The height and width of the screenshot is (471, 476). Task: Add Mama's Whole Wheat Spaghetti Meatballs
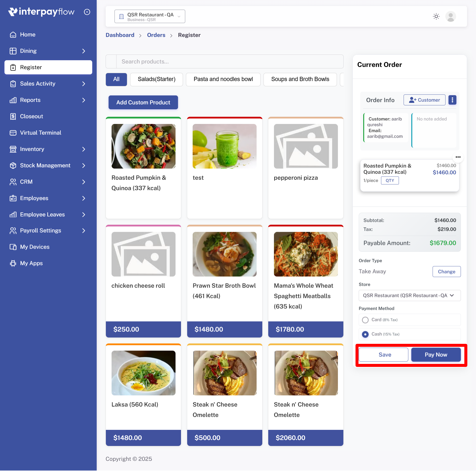(x=306, y=281)
